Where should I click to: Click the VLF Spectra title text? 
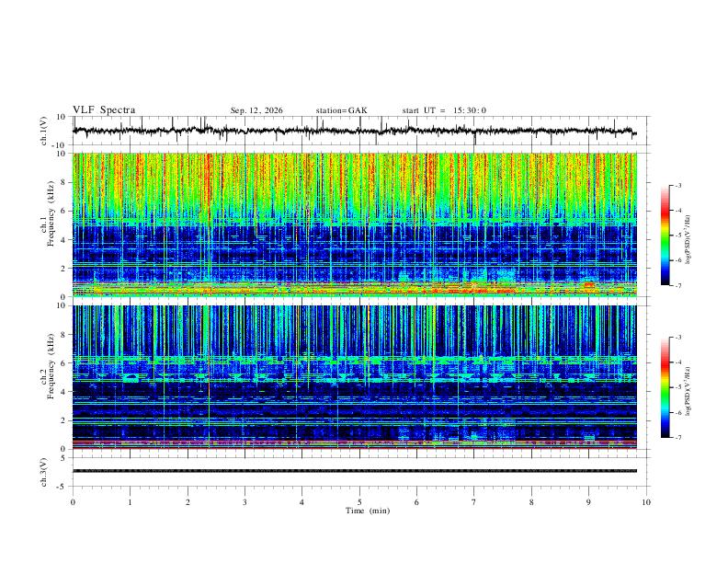[x=104, y=110]
